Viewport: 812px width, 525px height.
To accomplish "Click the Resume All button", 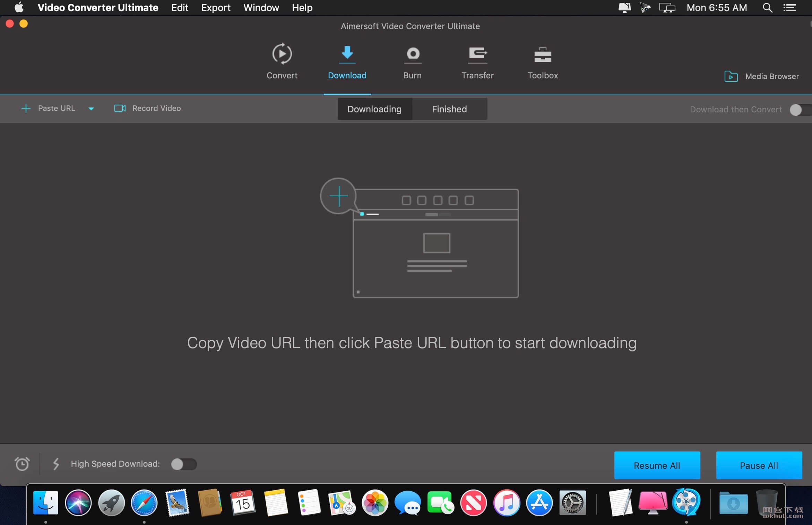I will coord(657,465).
